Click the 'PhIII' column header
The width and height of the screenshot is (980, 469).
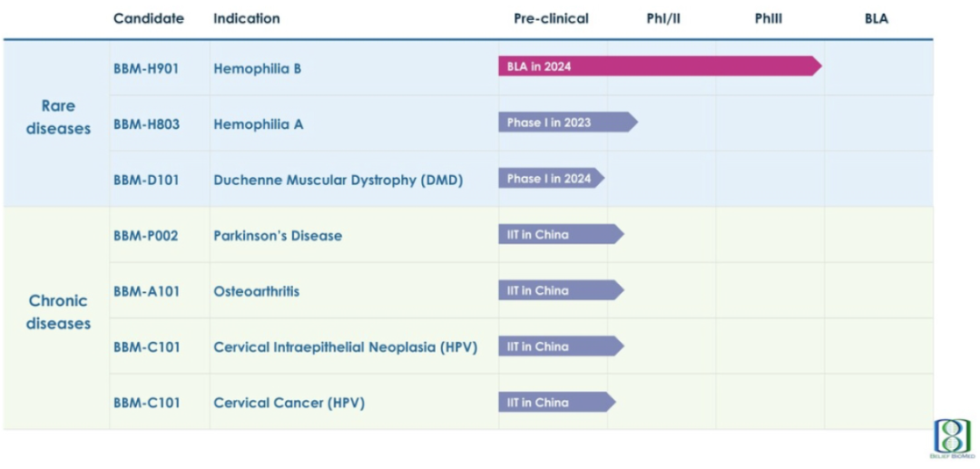pyautogui.click(x=769, y=18)
